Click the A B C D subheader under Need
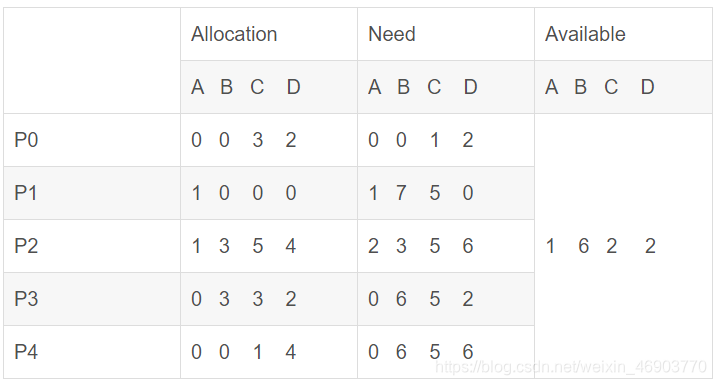716x385 pixels. [x=423, y=87]
